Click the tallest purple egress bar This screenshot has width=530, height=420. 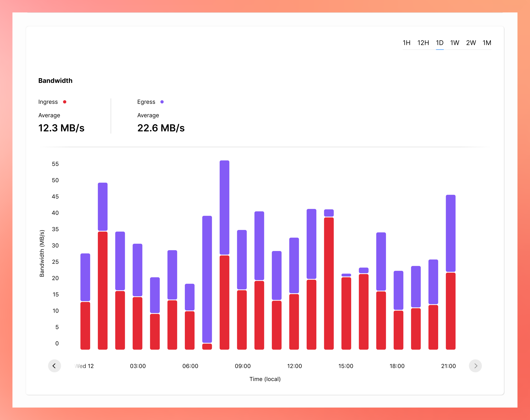coord(207,279)
